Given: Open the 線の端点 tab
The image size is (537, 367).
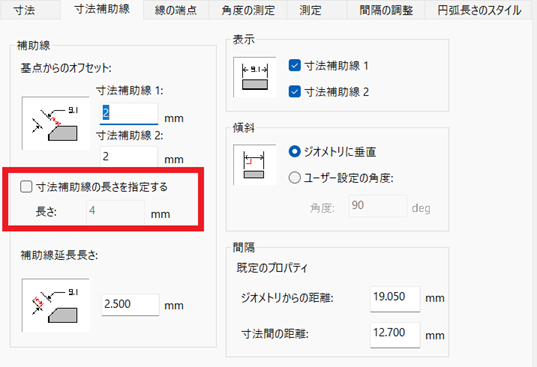Looking at the screenshot, I should (x=176, y=10).
